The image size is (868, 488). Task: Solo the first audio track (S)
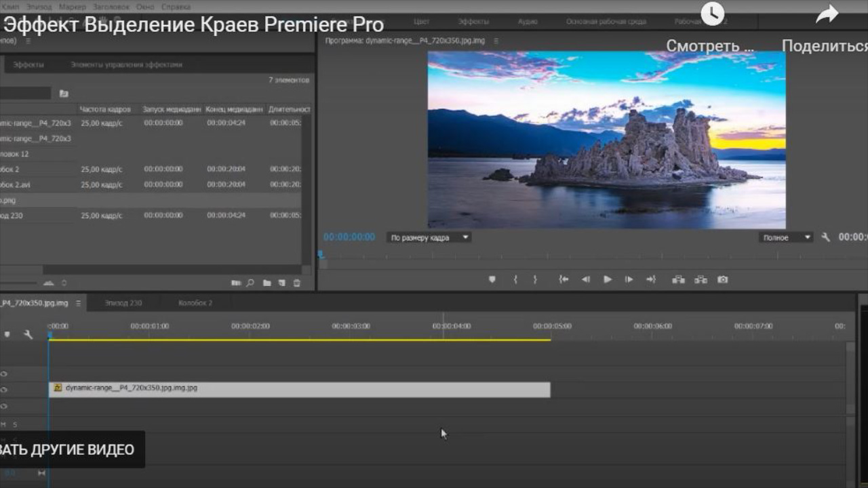pyautogui.click(x=15, y=424)
